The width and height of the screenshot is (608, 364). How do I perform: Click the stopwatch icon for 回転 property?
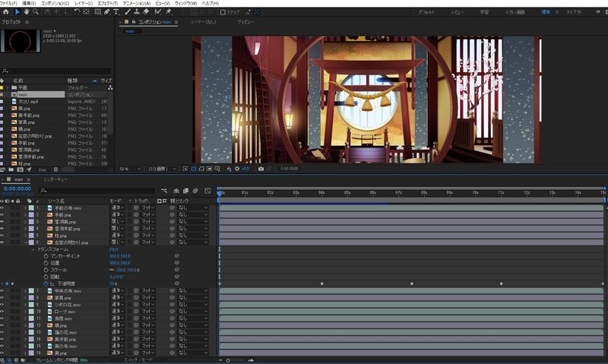coord(46,277)
